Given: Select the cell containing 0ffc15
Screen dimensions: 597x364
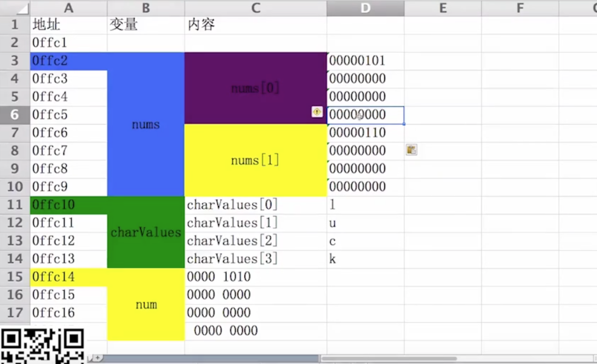Looking at the screenshot, I should (68, 295).
